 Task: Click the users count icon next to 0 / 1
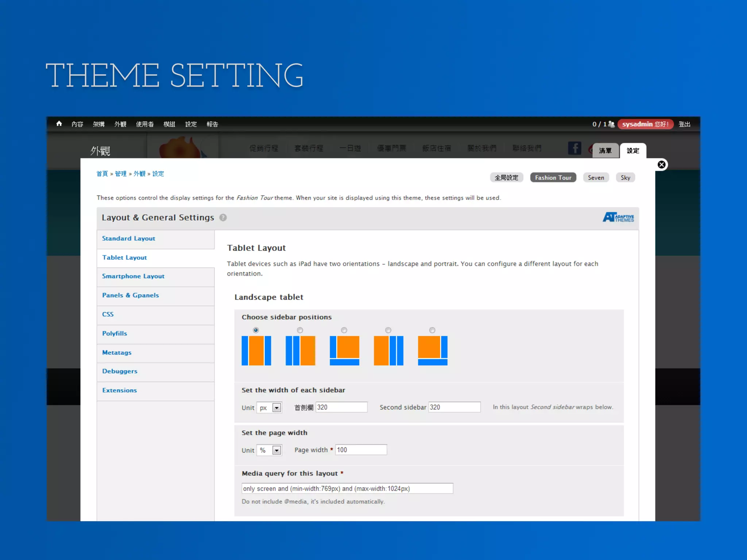coord(611,124)
